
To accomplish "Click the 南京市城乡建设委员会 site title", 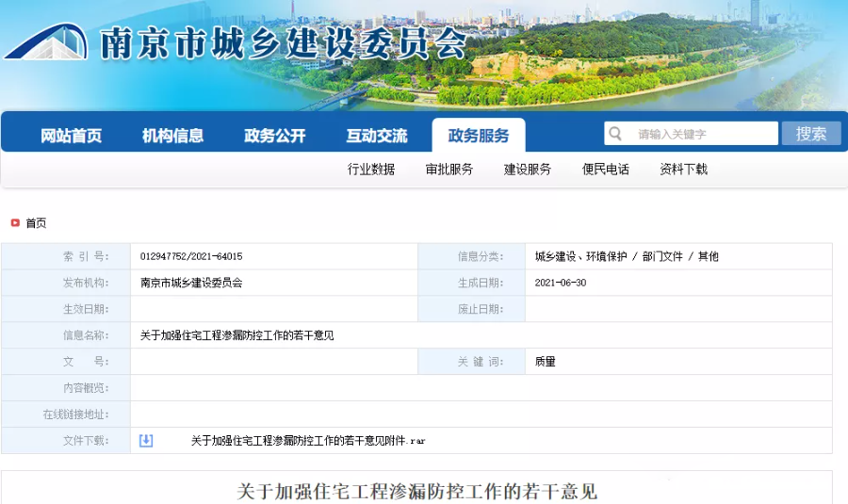I will pyautogui.click(x=283, y=42).
